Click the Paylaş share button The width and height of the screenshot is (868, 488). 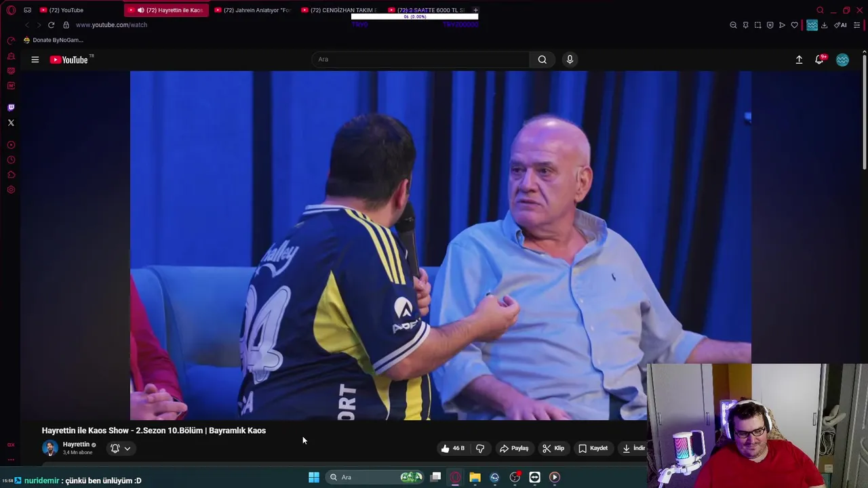click(x=514, y=448)
